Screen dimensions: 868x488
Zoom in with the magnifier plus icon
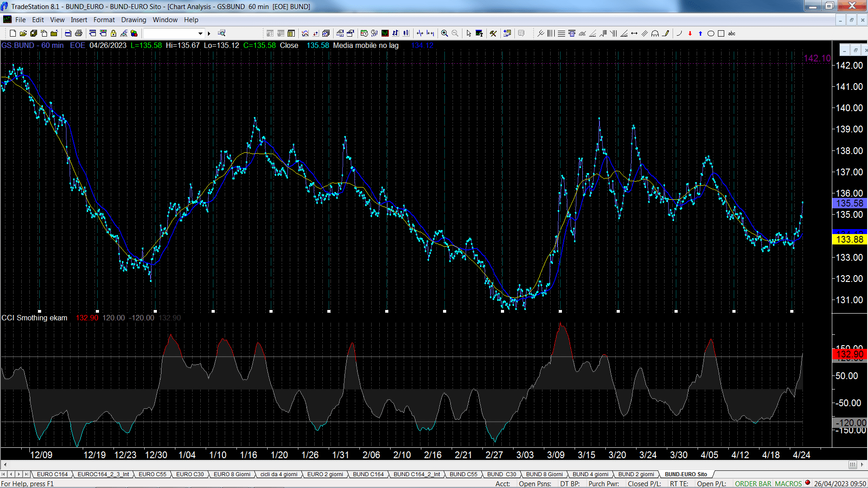tap(445, 33)
